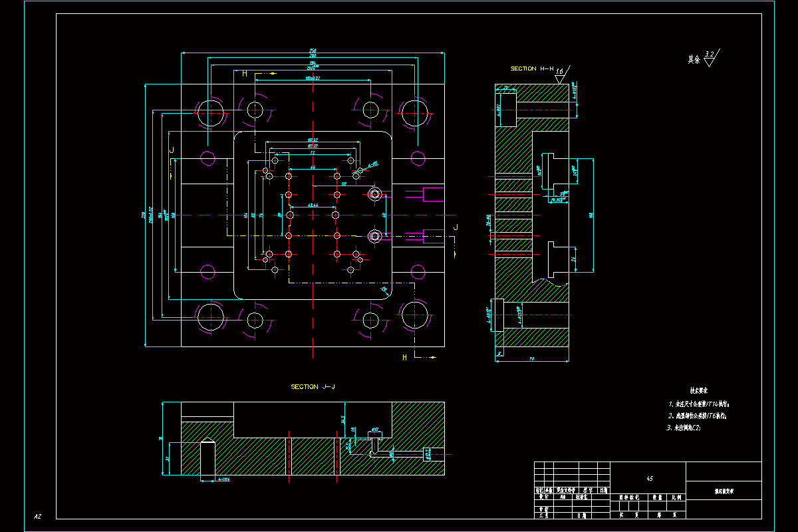This screenshot has height=532, width=798.
Task: Select the '技术要求' heading
Action: (699, 392)
